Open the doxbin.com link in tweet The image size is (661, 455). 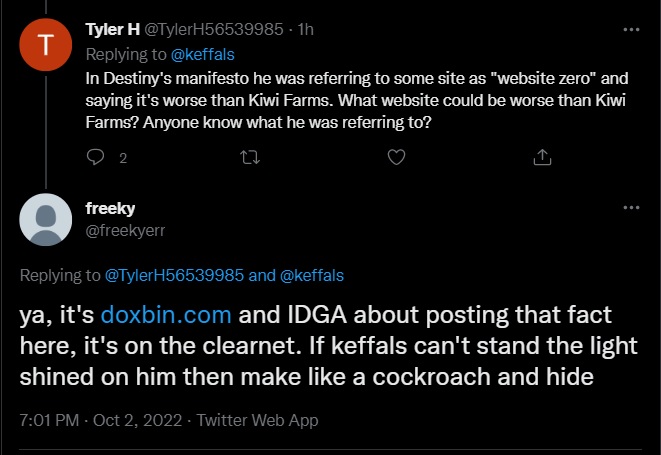pos(166,315)
